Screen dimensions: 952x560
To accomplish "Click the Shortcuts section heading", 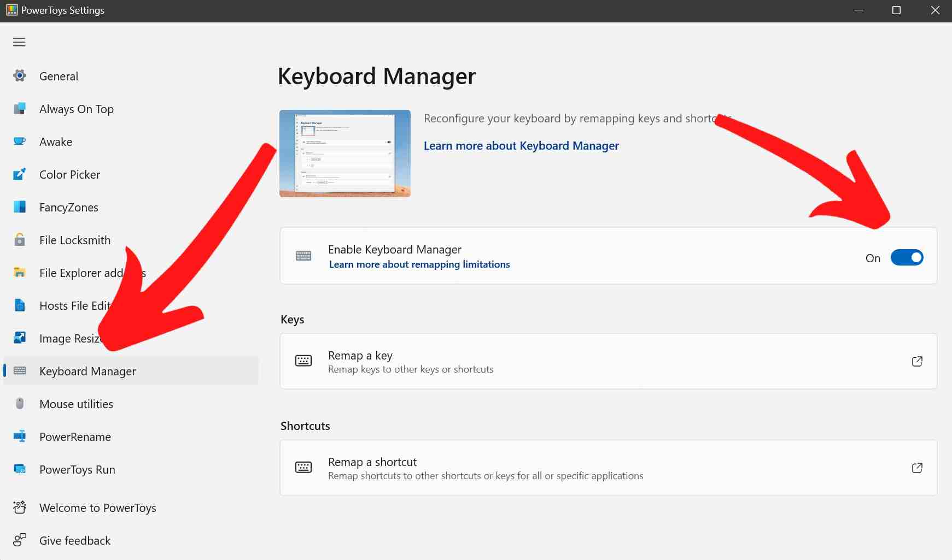I will tap(305, 426).
